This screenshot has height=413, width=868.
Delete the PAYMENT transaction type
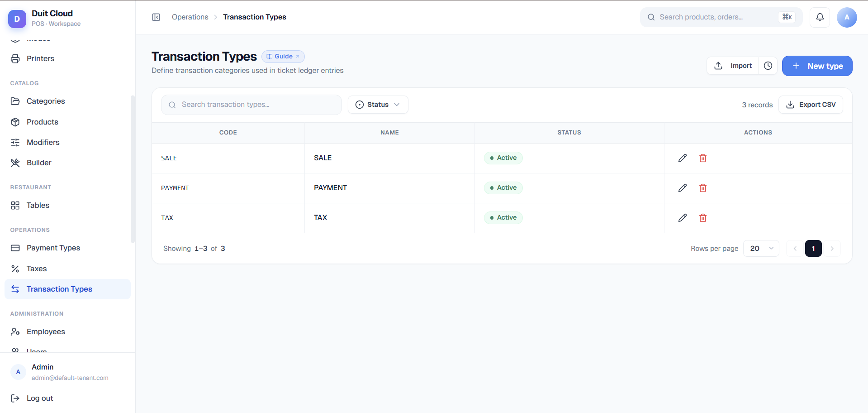pyautogui.click(x=703, y=188)
